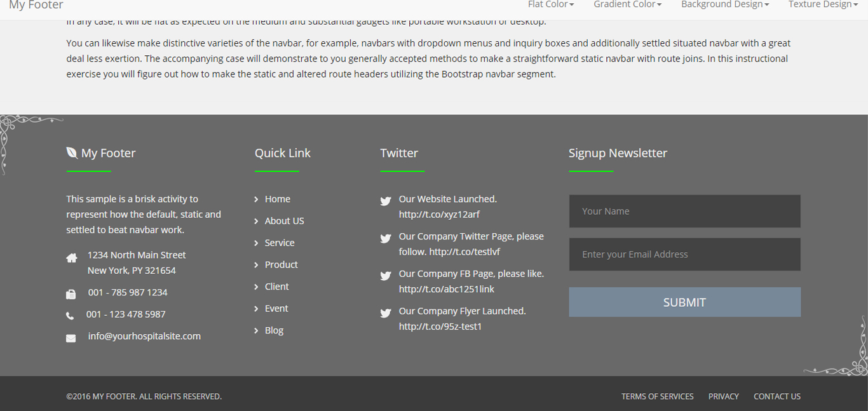Click the home address icon
The height and width of the screenshot is (411, 868).
pyautogui.click(x=71, y=257)
